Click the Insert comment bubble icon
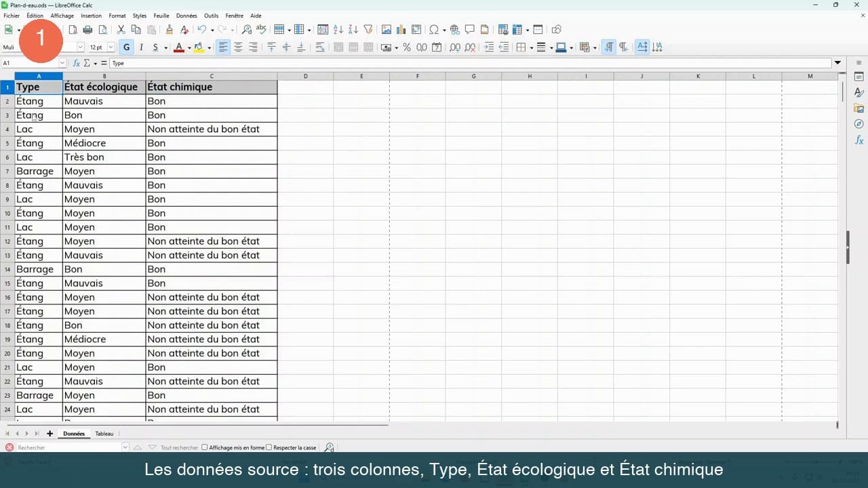The width and height of the screenshot is (868, 488). click(469, 30)
